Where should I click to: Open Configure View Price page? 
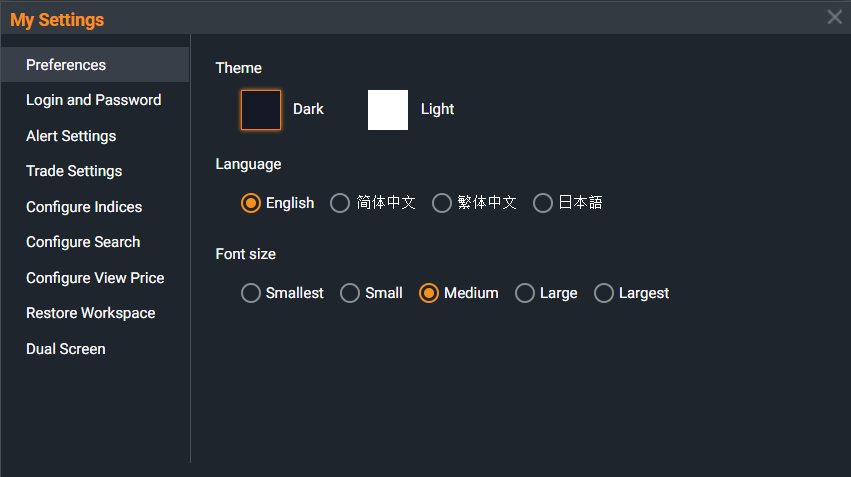pos(95,278)
